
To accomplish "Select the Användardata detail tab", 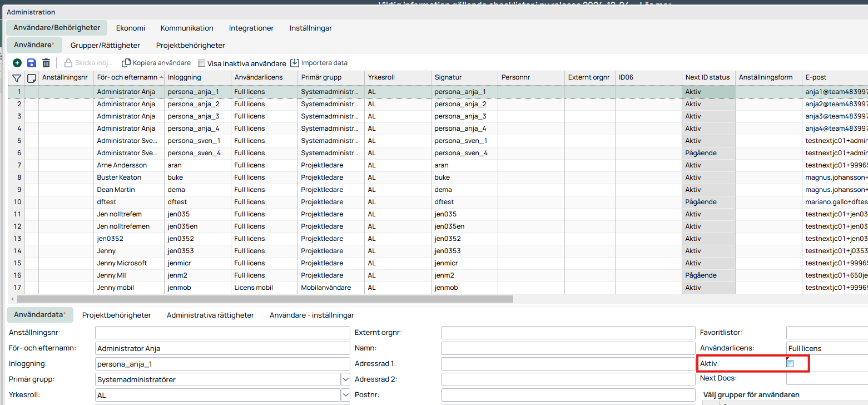I will (x=40, y=315).
